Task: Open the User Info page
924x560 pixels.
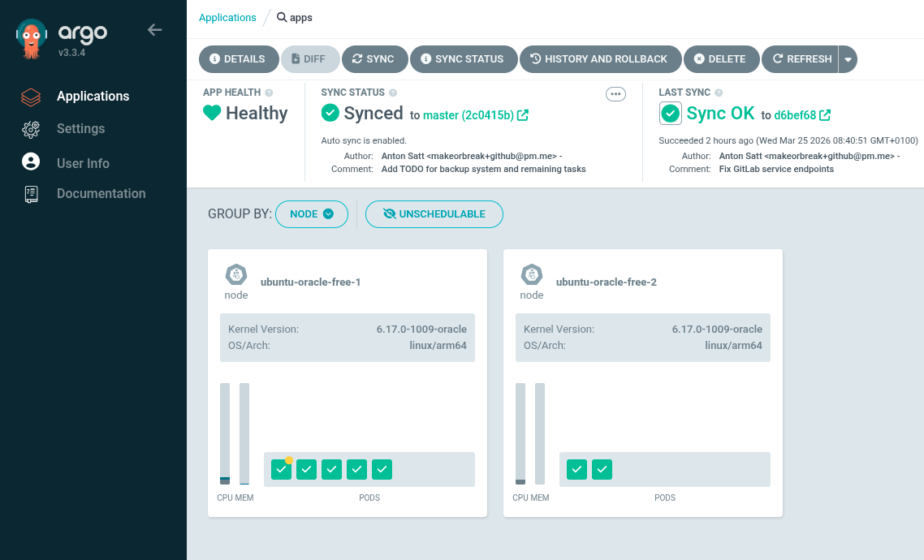Action: tap(30, 162)
